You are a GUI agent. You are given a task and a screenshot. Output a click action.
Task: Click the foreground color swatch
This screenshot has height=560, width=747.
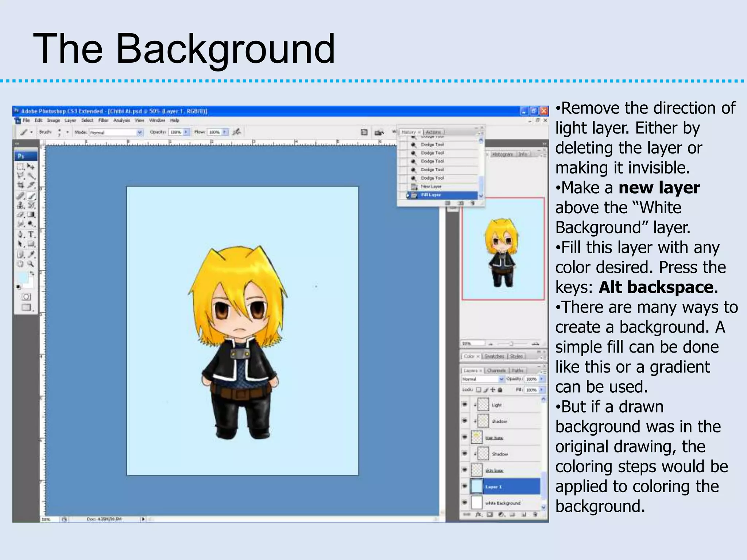(22, 278)
